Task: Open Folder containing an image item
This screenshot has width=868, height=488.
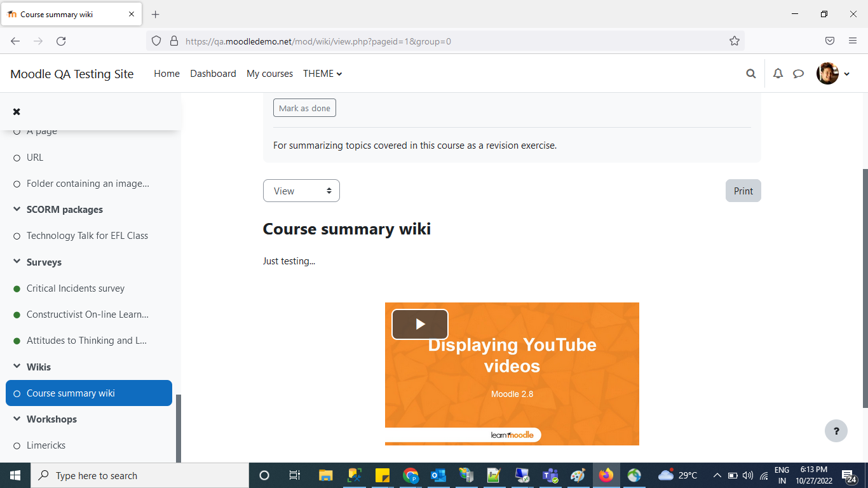Action: [x=88, y=183]
